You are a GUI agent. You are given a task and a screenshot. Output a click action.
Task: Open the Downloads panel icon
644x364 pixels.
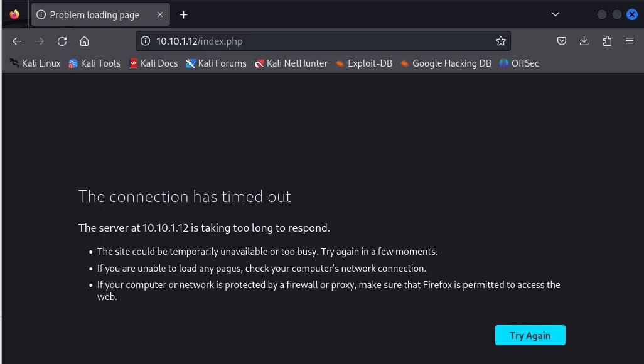point(584,41)
